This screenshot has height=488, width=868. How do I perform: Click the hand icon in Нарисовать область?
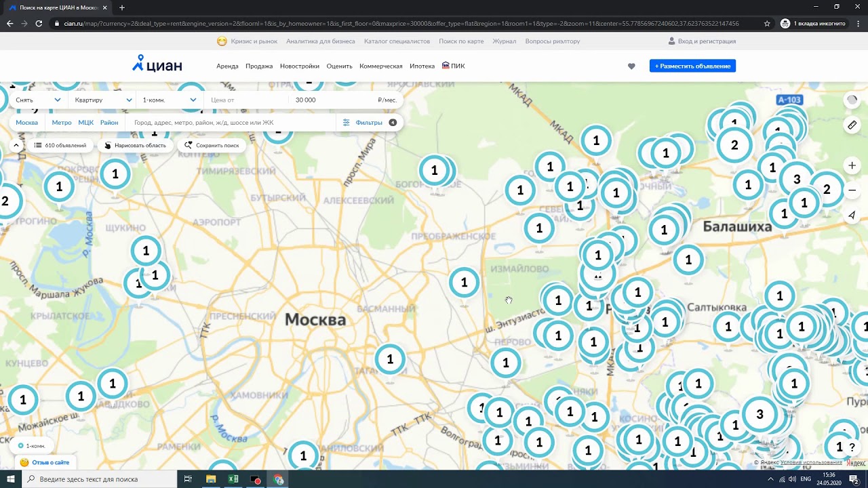coord(108,145)
